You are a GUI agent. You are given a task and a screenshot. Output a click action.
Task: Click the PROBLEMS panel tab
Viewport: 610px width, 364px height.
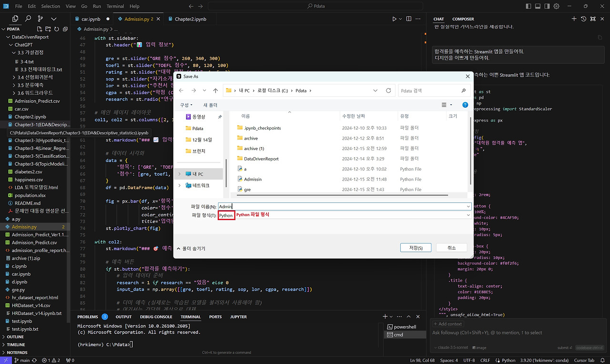click(87, 317)
